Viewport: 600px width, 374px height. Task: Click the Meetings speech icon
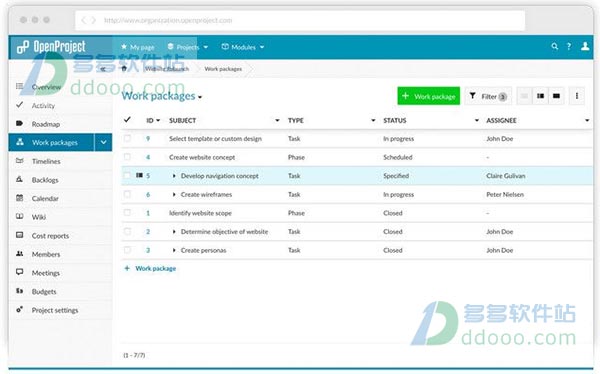[x=20, y=272]
